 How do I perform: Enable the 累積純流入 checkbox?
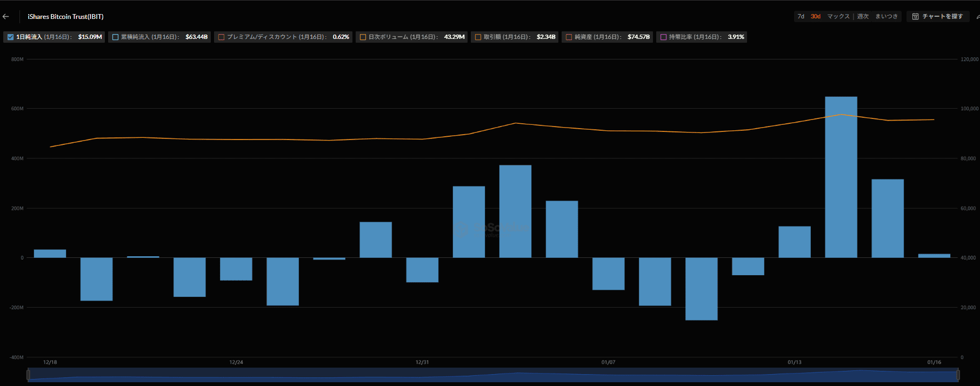[x=115, y=37]
